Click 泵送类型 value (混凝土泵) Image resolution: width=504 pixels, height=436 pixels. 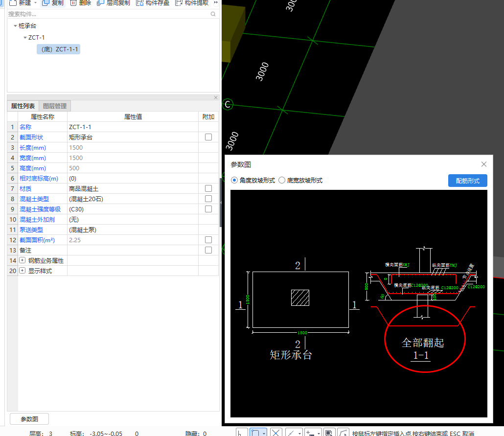[133, 230]
